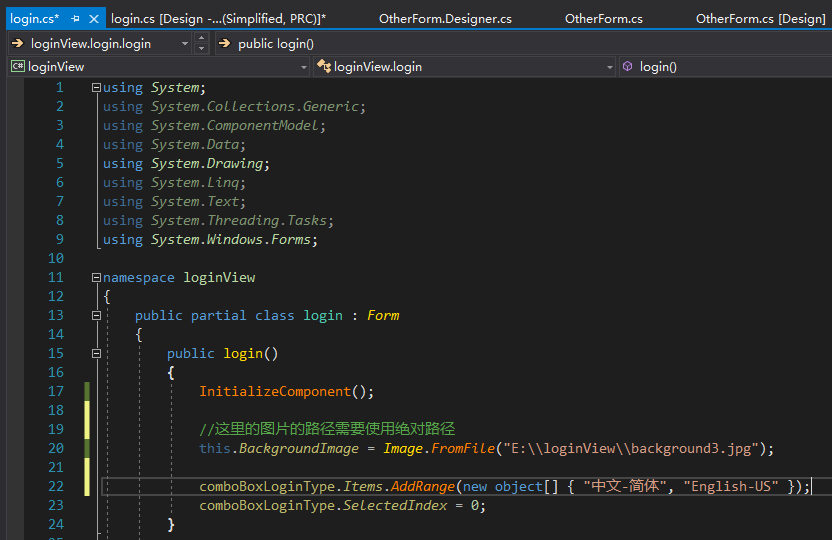The height and width of the screenshot is (540, 832).
Task: Click the Chinese comment on line 19
Action: (327, 429)
